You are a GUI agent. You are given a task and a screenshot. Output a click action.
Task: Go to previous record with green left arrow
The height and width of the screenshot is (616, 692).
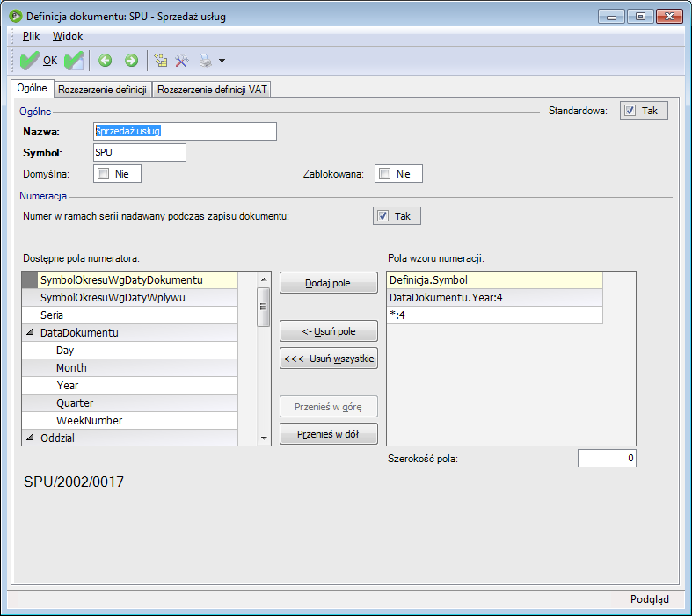point(105,61)
